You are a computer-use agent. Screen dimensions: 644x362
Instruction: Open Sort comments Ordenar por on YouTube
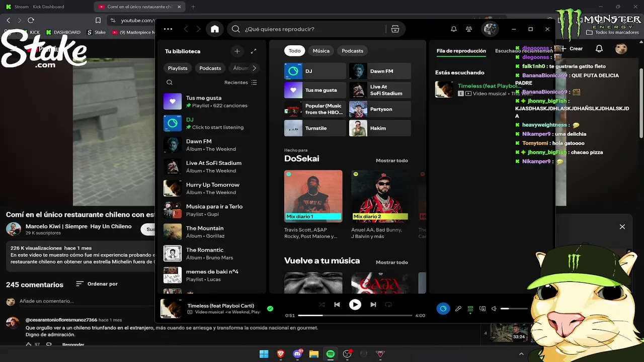[x=97, y=284]
